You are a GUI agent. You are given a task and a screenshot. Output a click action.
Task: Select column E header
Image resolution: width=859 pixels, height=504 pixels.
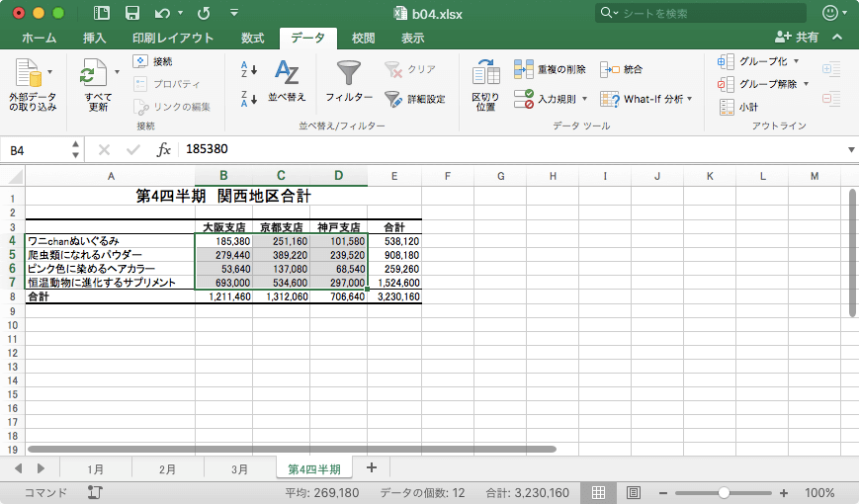point(393,176)
